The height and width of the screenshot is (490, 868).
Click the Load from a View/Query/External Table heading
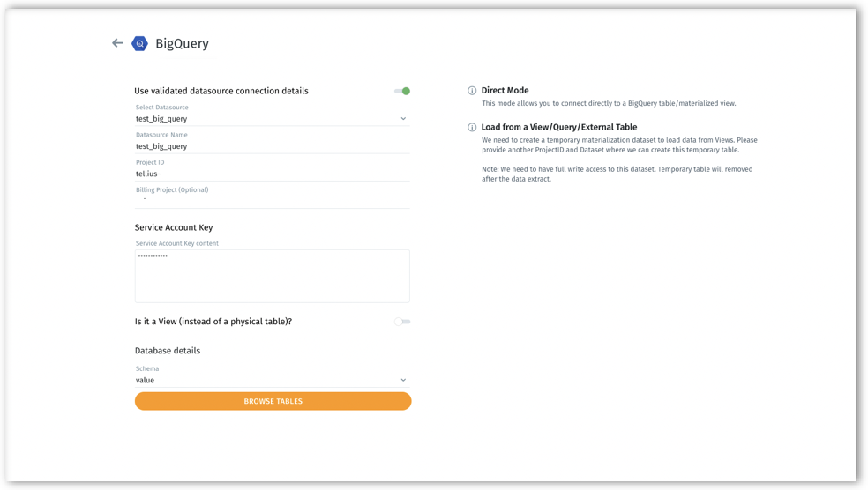(558, 128)
